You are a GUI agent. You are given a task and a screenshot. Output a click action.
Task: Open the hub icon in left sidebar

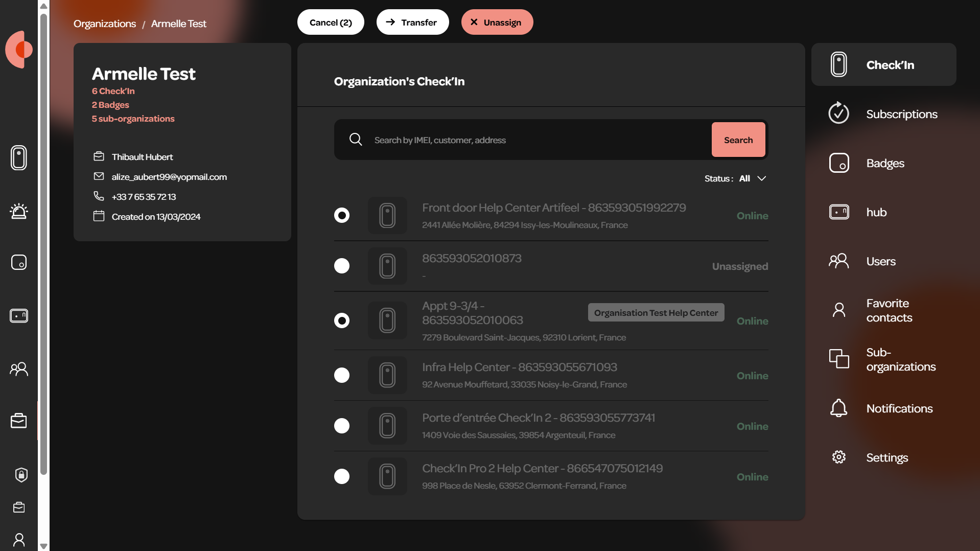click(x=19, y=315)
